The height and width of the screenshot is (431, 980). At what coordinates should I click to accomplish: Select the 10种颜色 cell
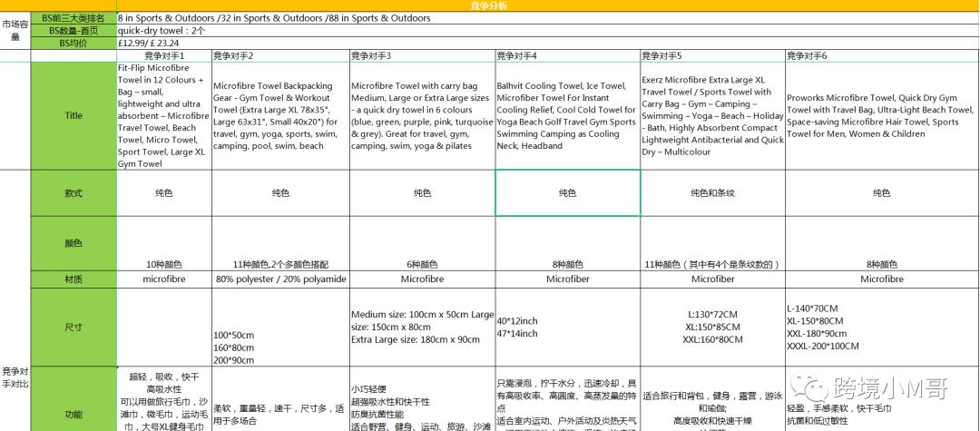click(x=164, y=264)
